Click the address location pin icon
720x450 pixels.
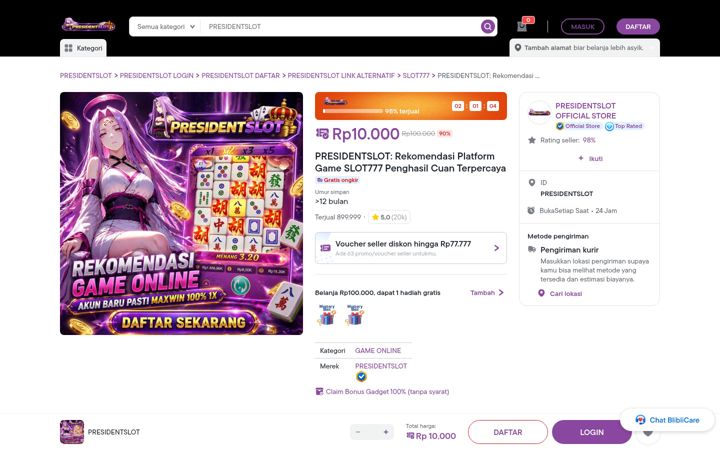[518, 47]
